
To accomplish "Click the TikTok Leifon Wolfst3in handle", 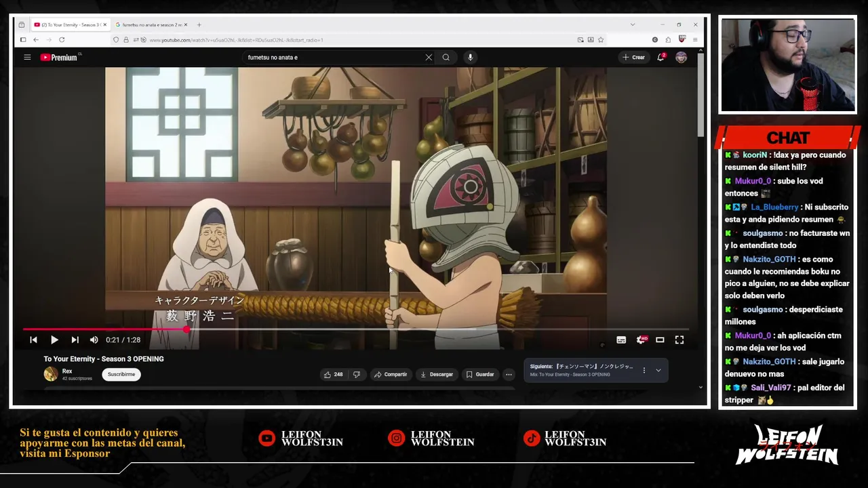I will pos(576,439).
